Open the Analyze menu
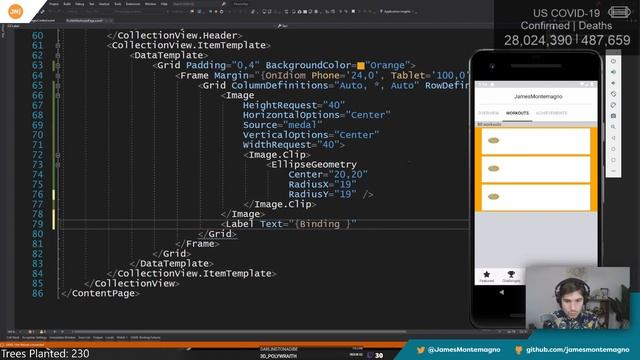Image resolution: width=640 pixels, height=360 pixels. click(x=104, y=4)
